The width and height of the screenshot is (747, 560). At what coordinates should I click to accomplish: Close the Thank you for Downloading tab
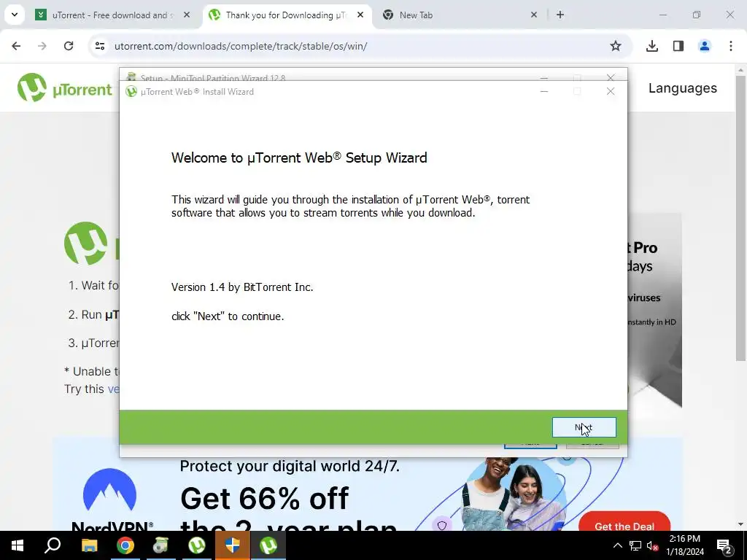point(360,15)
